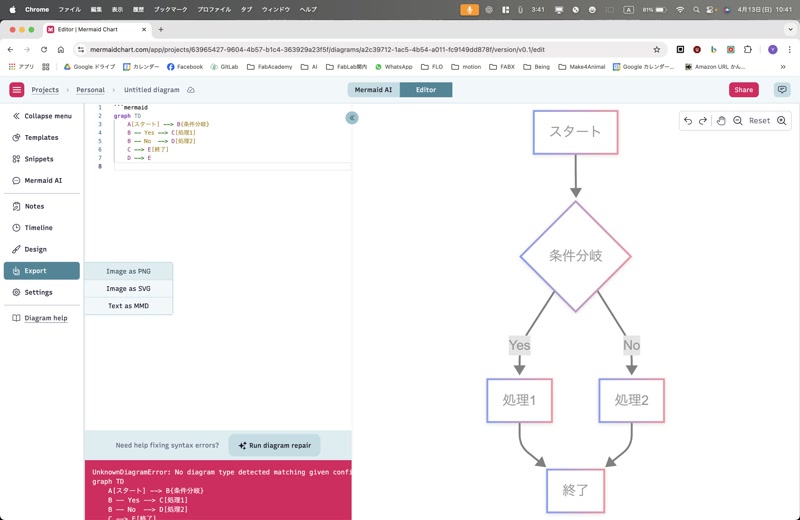Open the Personal breadcrumb link
The height and width of the screenshot is (520, 800).
pos(90,90)
